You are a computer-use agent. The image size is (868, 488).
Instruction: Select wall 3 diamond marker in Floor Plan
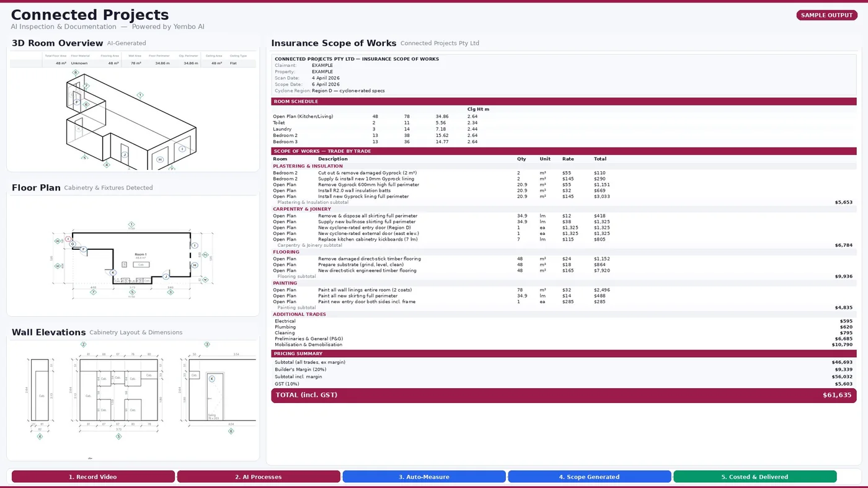tap(170, 292)
